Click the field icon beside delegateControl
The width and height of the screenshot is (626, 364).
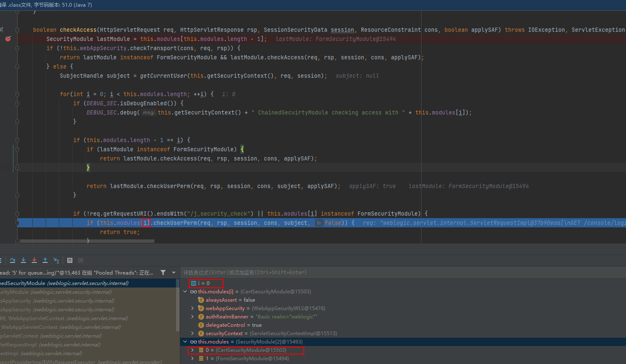(x=201, y=325)
